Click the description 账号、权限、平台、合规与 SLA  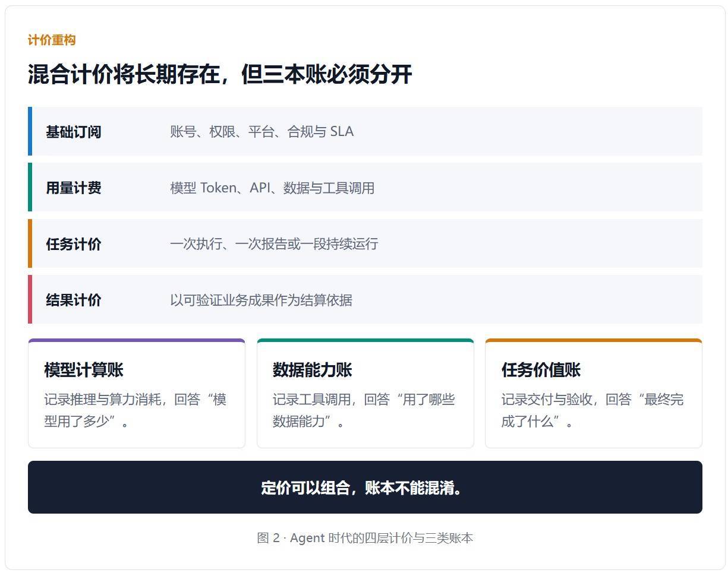[x=261, y=132]
